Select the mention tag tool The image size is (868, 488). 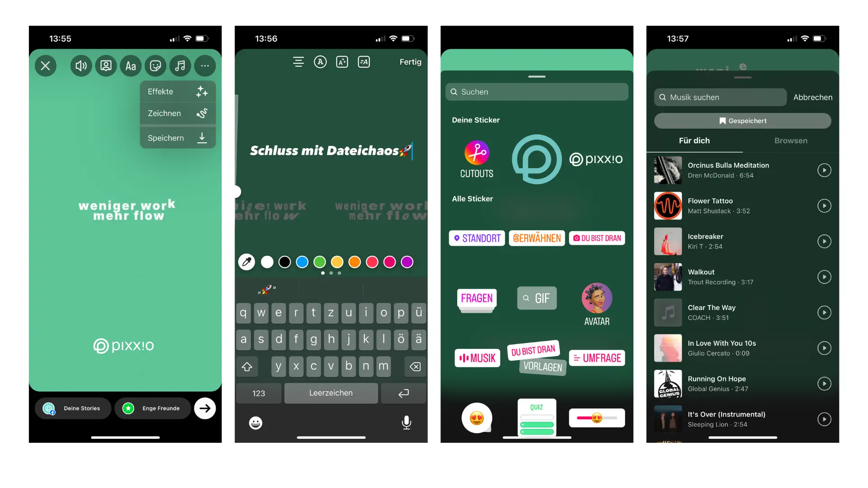click(536, 238)
